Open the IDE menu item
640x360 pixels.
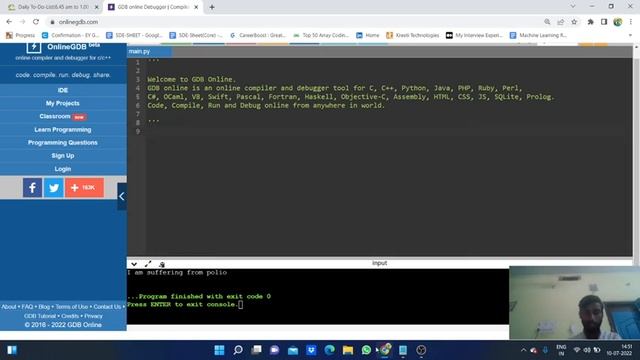[63, 90]
